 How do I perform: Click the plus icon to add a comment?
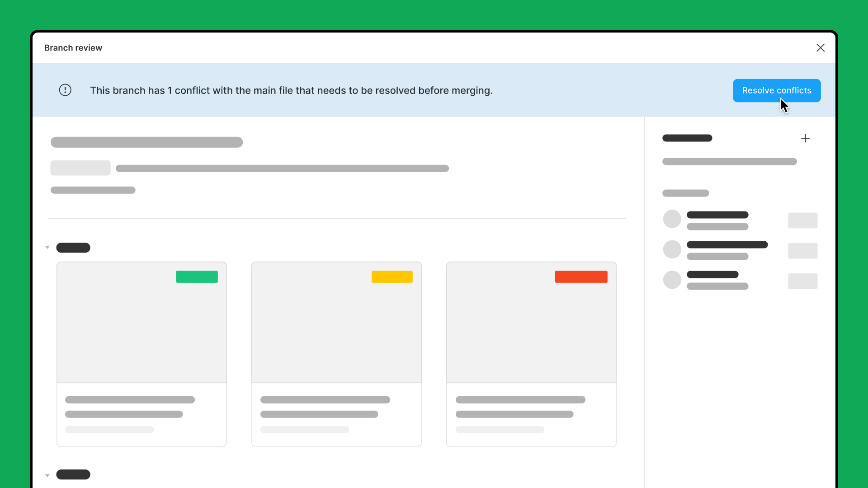coord(806,138)
